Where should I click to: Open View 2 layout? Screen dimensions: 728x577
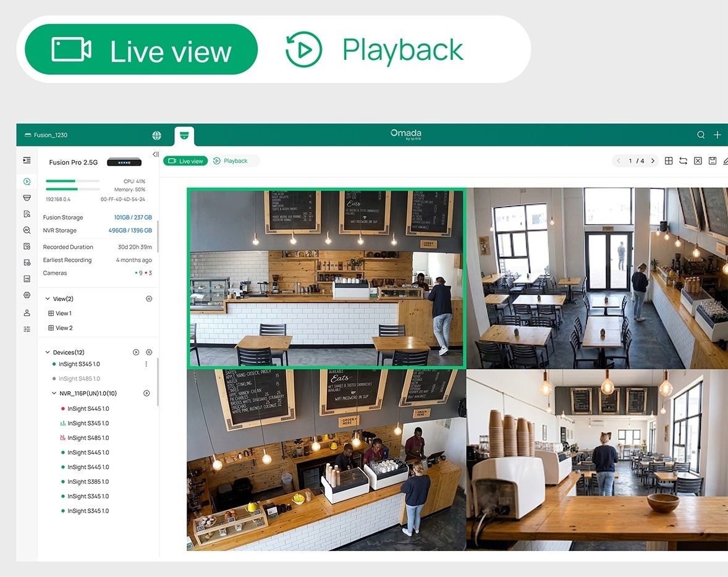coord(61,328)
